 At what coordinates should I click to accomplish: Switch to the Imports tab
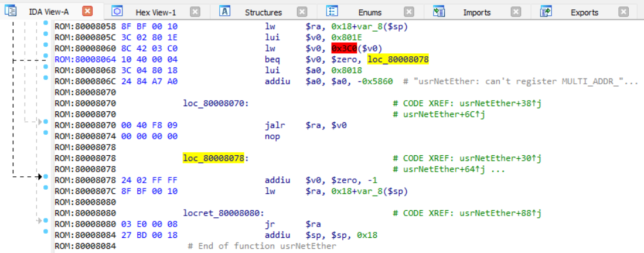point(476,12)
